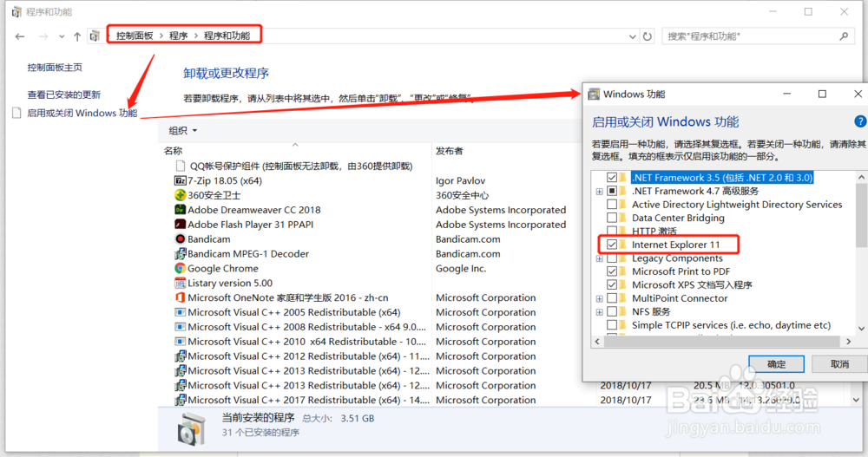868x457 pixels.
Task: Click the Google Chrome icon
Action: [180, 268]
